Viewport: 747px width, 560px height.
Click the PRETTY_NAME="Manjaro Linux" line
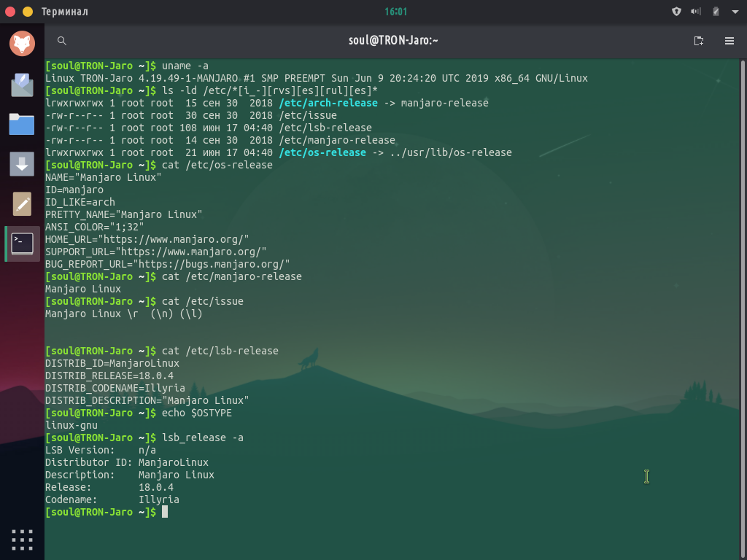(124, 214)
